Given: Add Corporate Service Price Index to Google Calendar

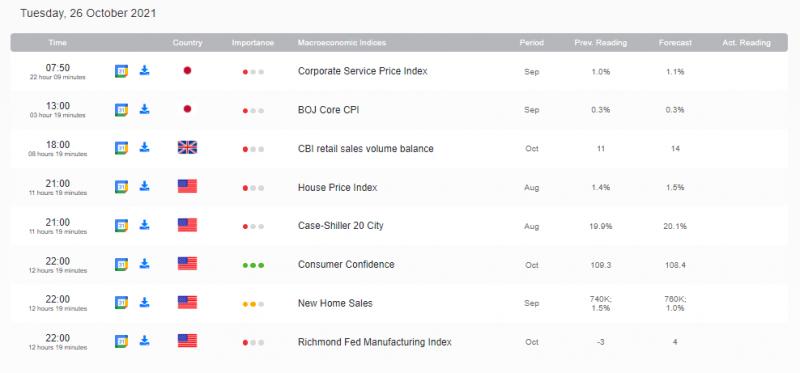Looking at the screenshot, I should pos(121,71).
